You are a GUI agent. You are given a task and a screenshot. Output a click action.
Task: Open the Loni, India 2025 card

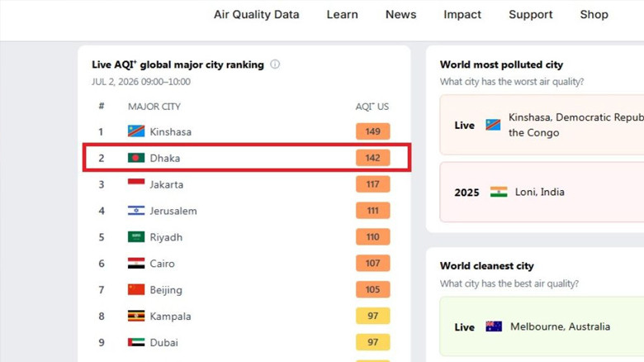[542, 192]
